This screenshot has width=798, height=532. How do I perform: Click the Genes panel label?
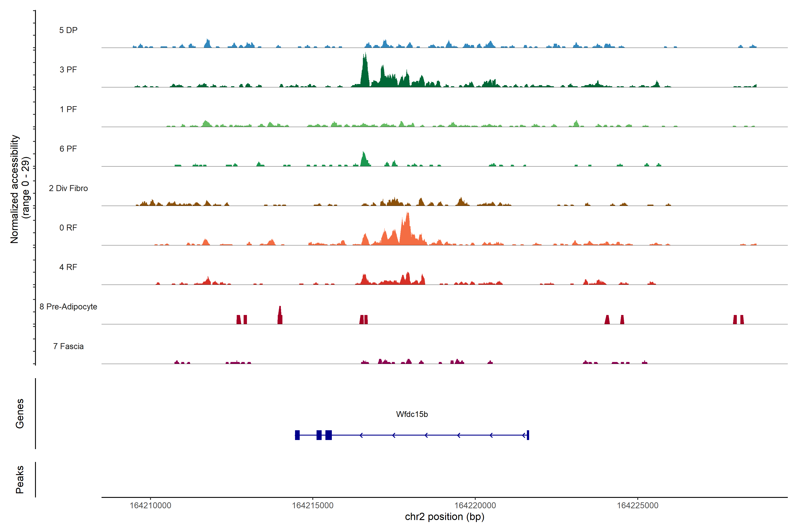click(20, 413)
